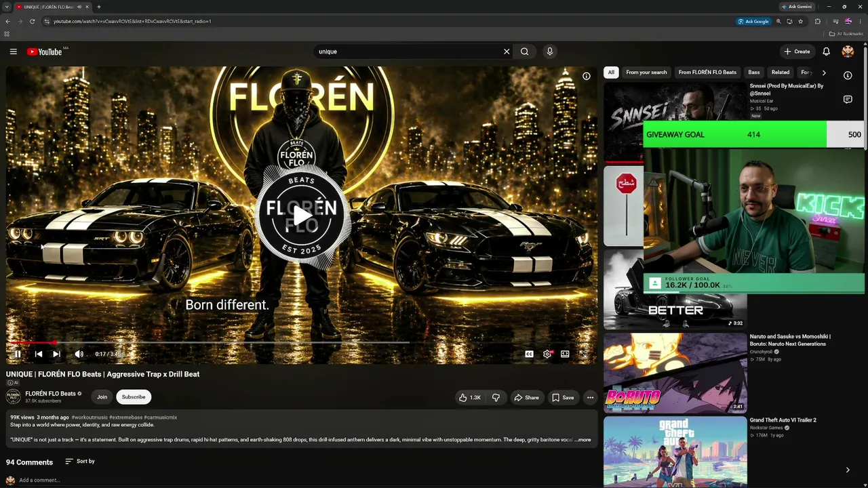Image resolution: width=868 pixels, height=488 pixels.
Task: Mute the video volume
Action: [x=79, y=354]
